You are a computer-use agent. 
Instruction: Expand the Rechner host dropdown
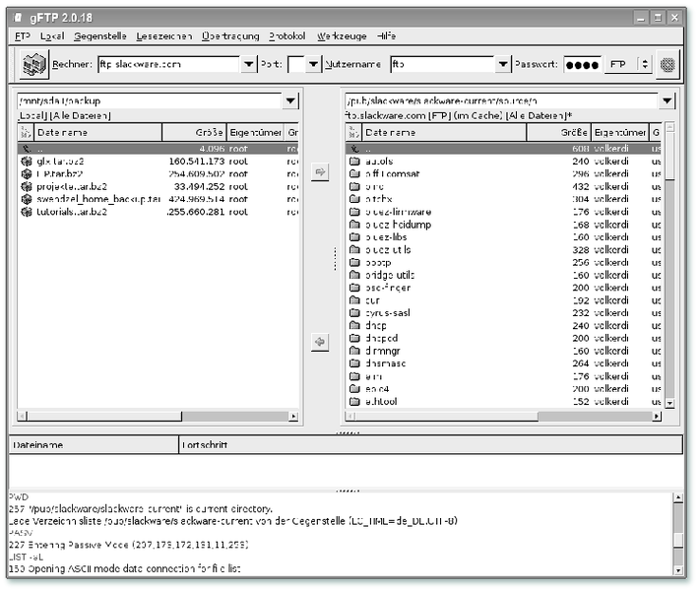click(248, 65)
